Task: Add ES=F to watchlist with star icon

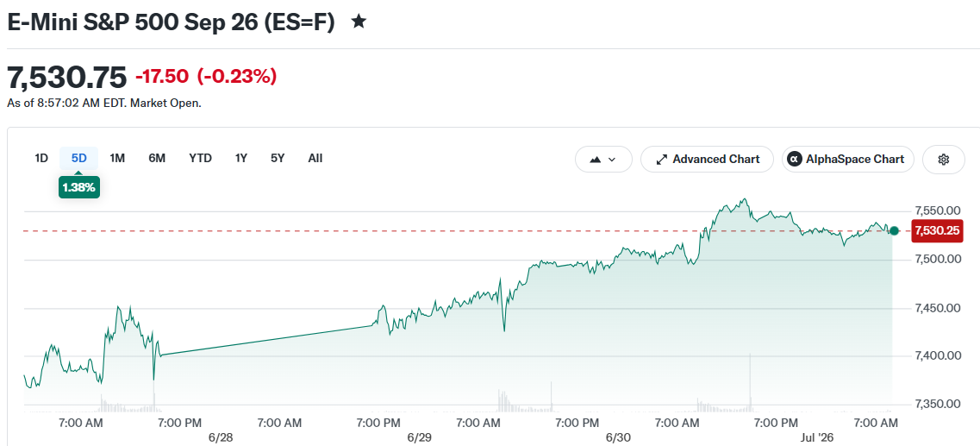Action: [x=359, y=22]
